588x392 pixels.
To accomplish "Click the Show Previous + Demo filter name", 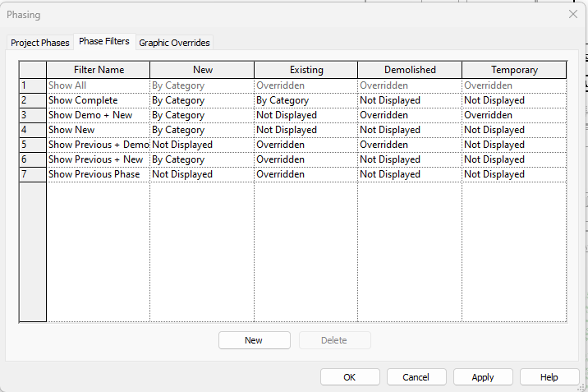I will pos(99,145).
